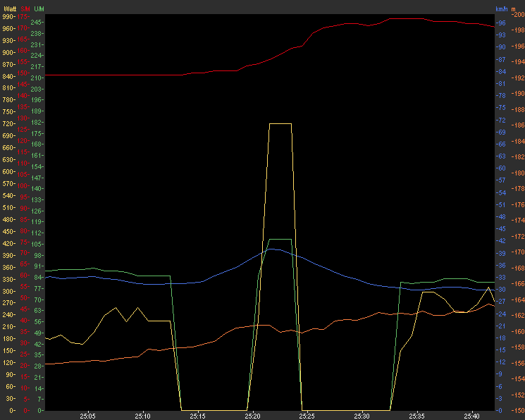This screenshot has width=525, height=420.
Task: Click the 25:25 time axis label
Action: [307, 416]
